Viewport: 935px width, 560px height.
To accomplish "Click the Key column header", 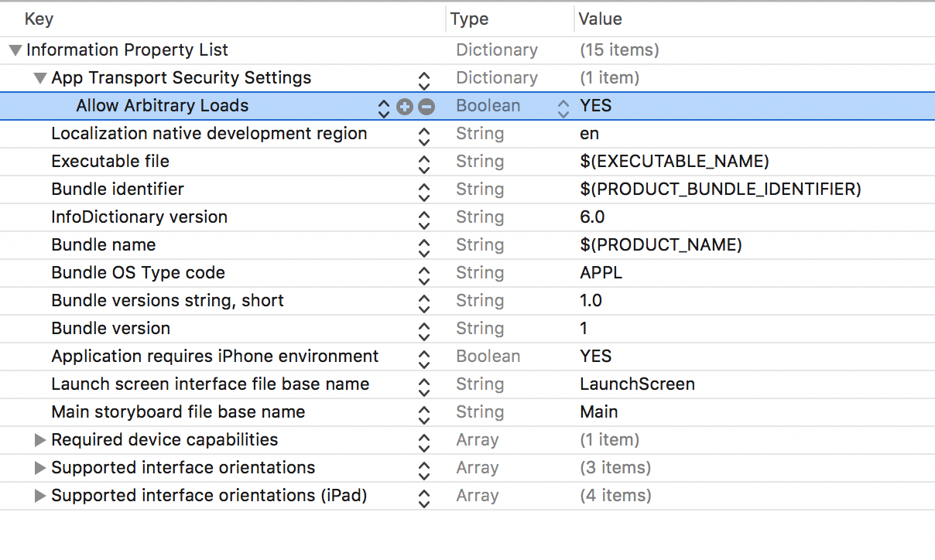I will 39,19.
